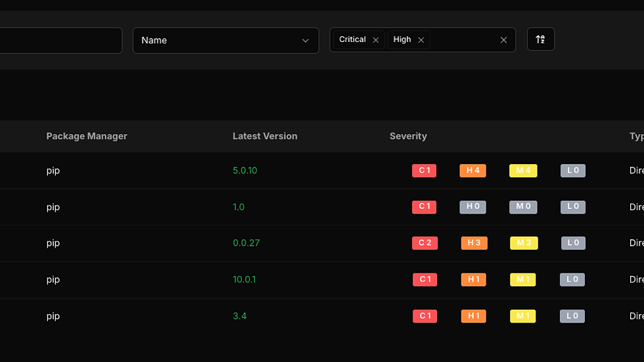Open version 0.0.27 link
This screenshot has height=362, width=644.
click(x=246, y=243)
